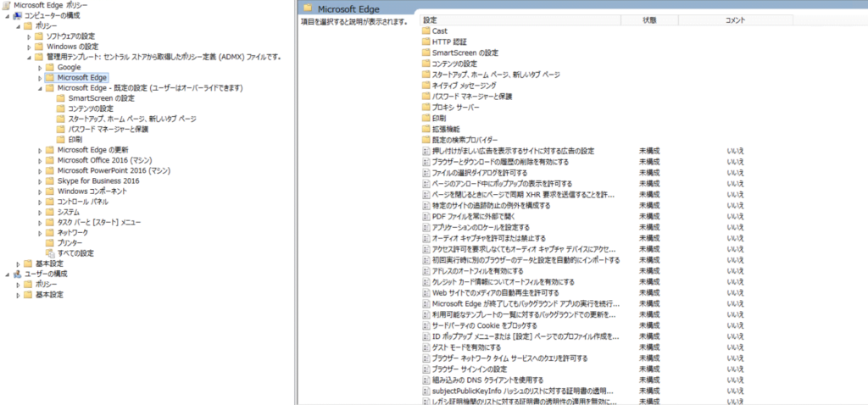Select 押し付けがましい広告 policy row

513,151
